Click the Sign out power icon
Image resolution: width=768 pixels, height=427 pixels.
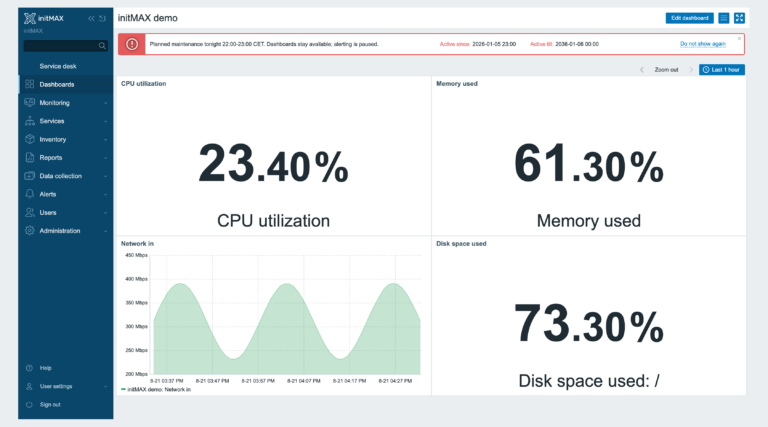(29, 404)
